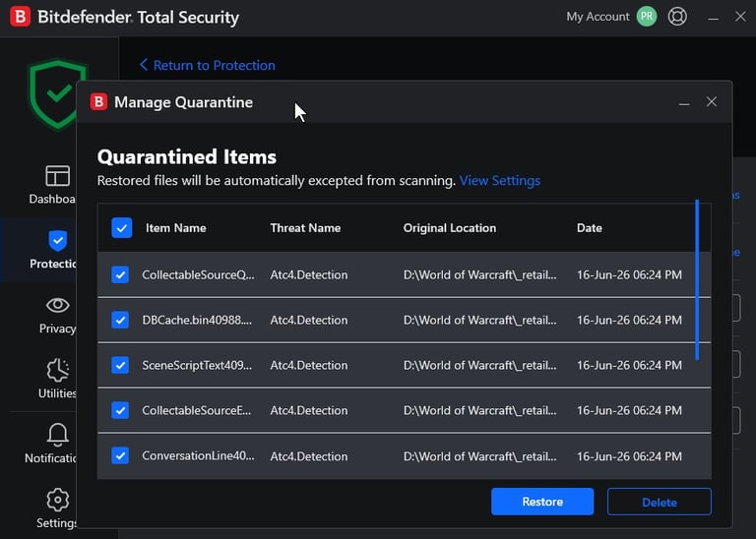Uncheck the DBCache.bin40988... item checkbox
This screenshot has width=756, height=539.
click(120, 320)
